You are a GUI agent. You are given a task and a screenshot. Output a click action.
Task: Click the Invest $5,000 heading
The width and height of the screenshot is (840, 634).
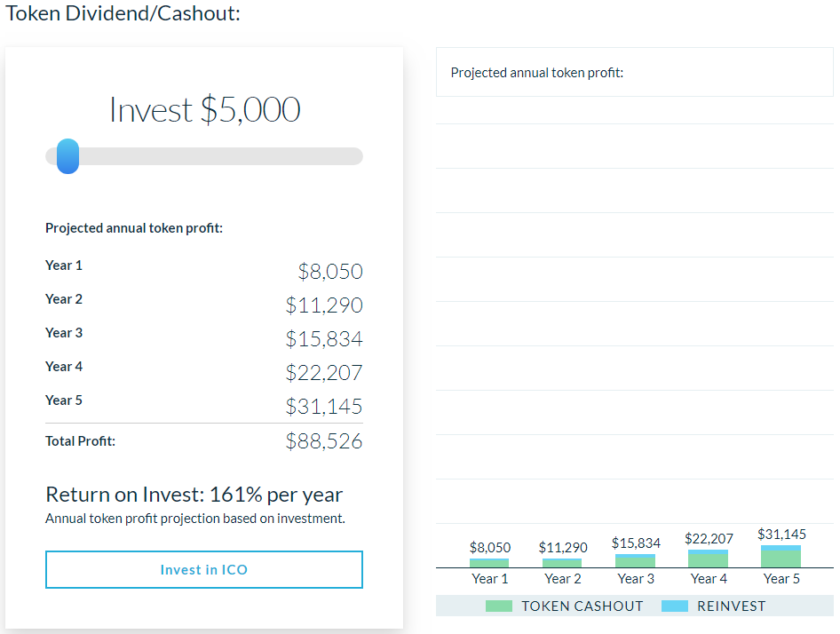point(204,109)
